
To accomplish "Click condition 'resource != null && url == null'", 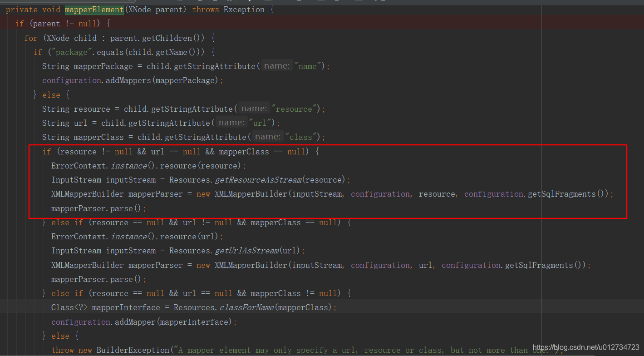I will [130, 152].
